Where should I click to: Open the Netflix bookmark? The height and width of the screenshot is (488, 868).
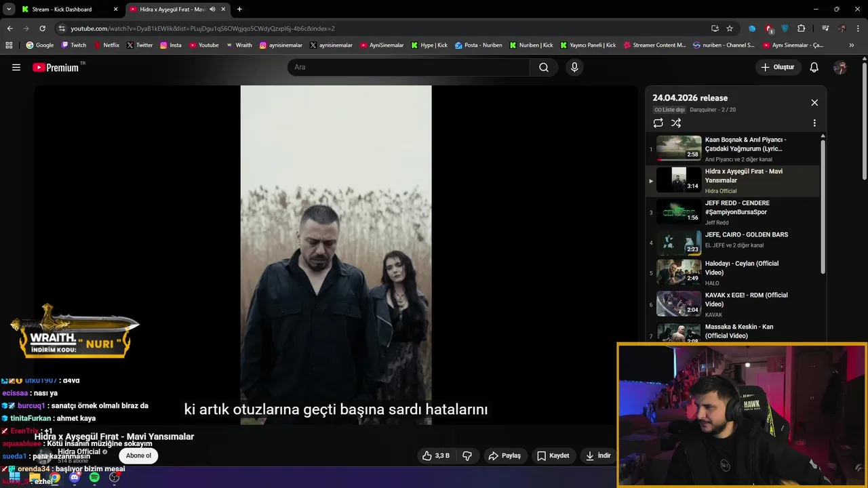[x=106, y=45]
